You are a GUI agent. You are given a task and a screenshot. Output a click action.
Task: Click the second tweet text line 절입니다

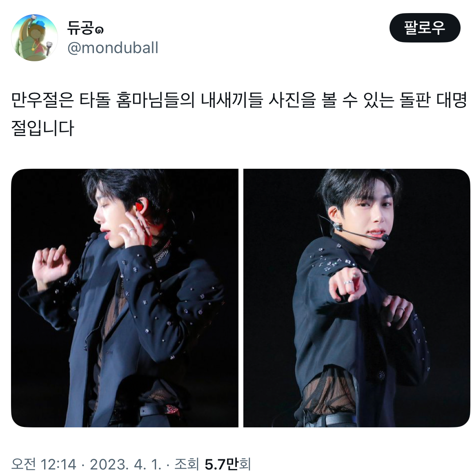coord(43,128)
